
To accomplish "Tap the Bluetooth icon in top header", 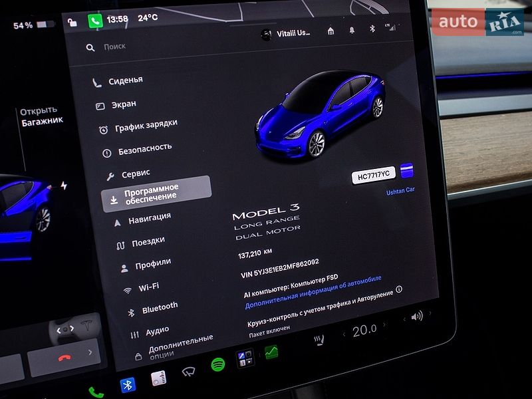I will [372, 29].
